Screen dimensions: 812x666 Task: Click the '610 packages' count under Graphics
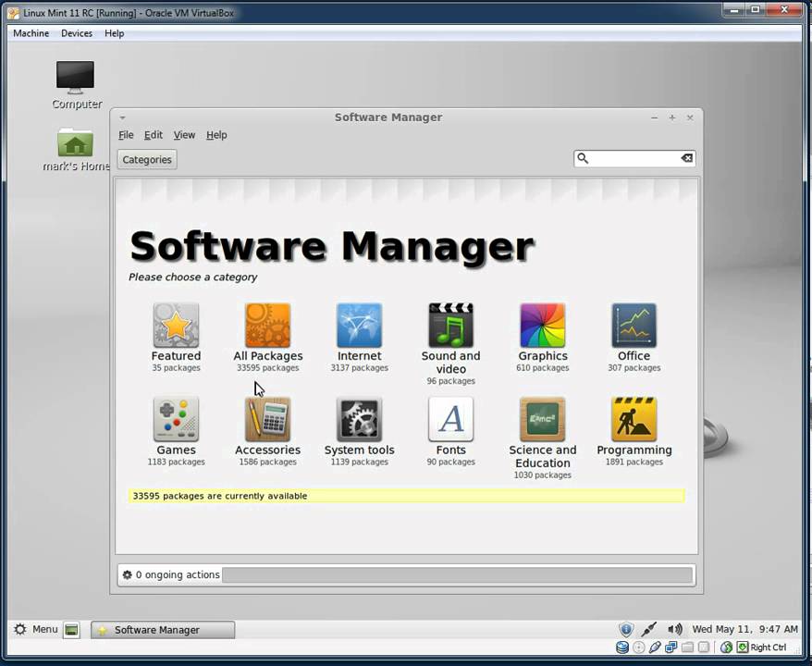[x=543, y=368]
